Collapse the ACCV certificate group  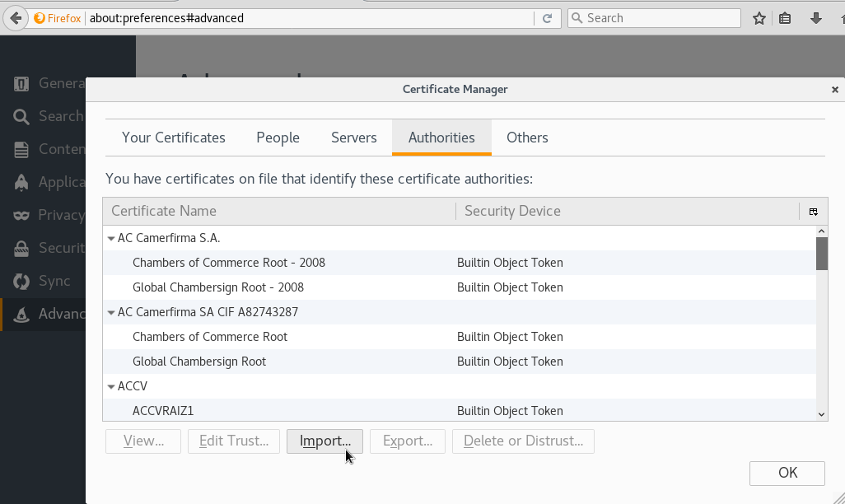pos(111,386)
